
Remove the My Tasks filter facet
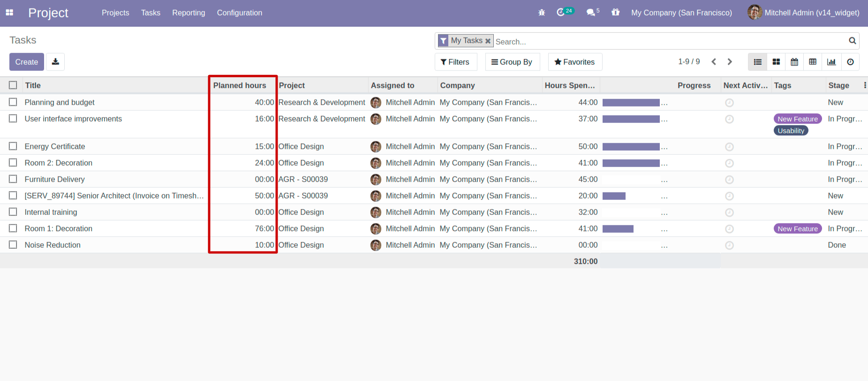488,41
